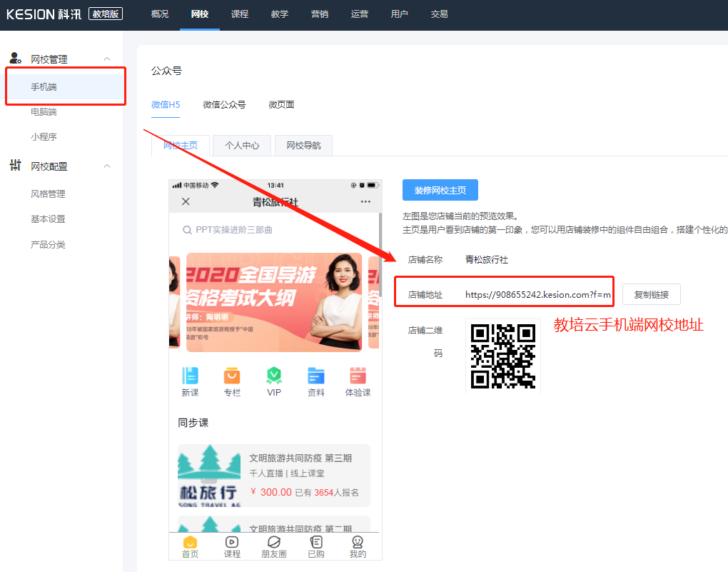Tap the 已购 icon in bottom bar
728x572 pixels.
(x=316, y=543)
